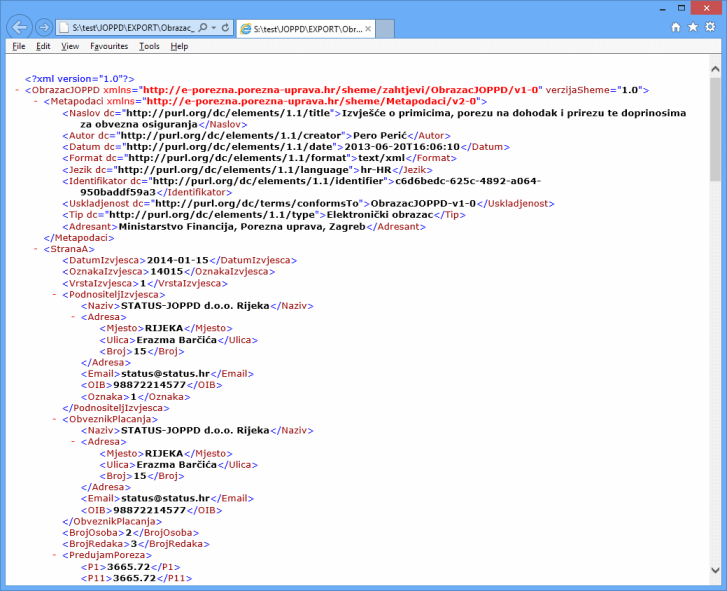The height and width of the screenshot is (591, 727).
Task: Click the OznakaIzvjesca value 14015
Action: tap(167, 272)
